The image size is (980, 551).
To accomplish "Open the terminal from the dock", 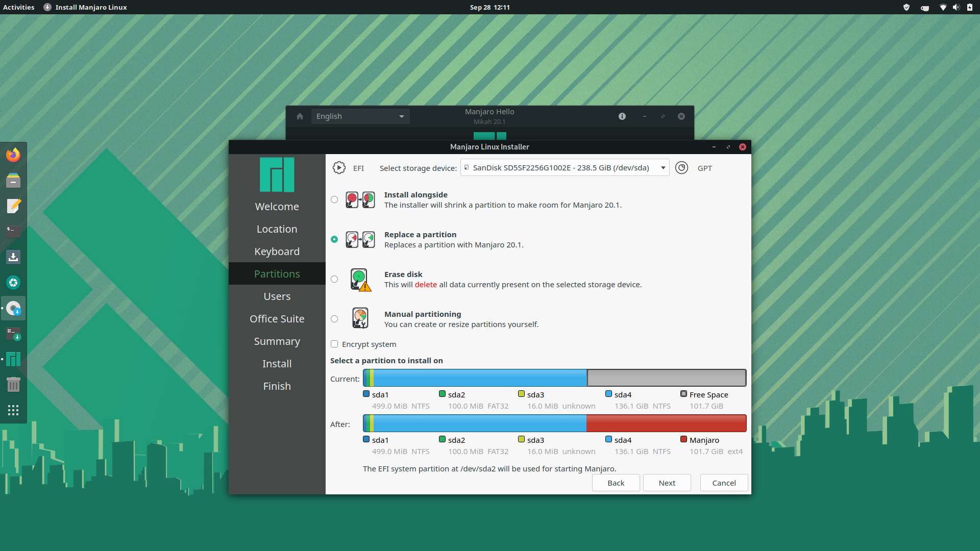I will tap(13, 231).
